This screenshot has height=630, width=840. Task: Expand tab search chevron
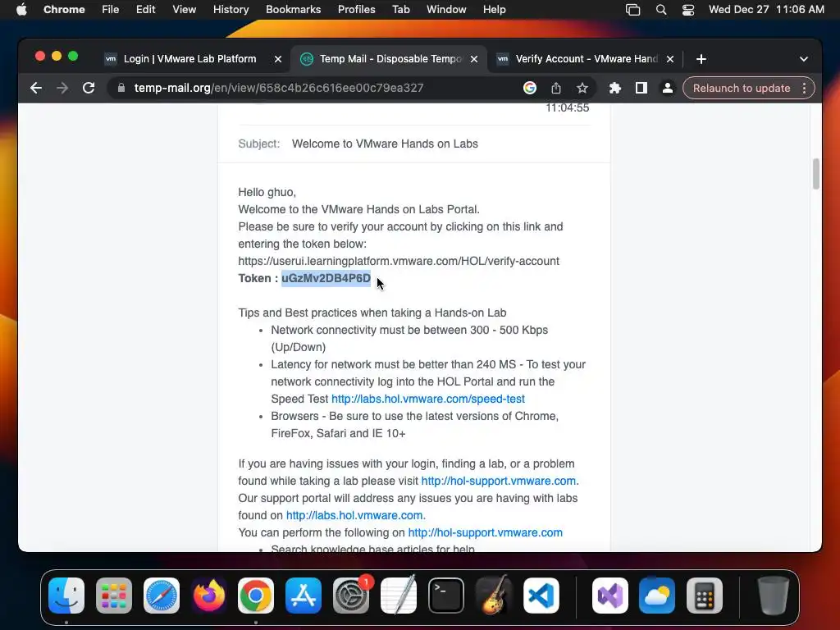click(804, 59)
